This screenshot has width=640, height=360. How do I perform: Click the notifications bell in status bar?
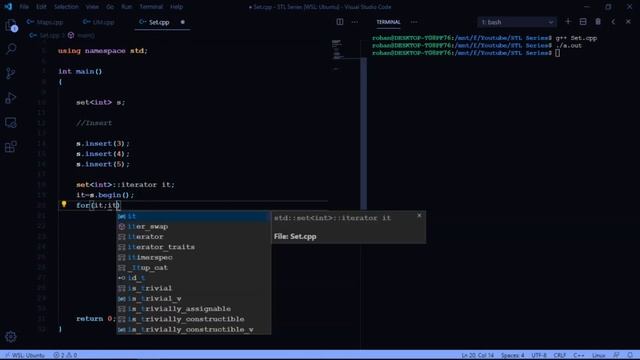click(x=630, y=355)
